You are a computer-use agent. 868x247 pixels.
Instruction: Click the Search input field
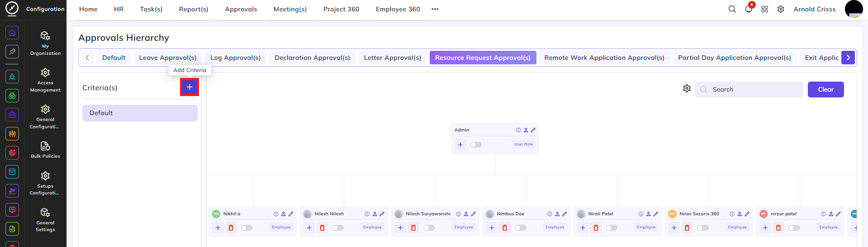click(x=749, y=89)
